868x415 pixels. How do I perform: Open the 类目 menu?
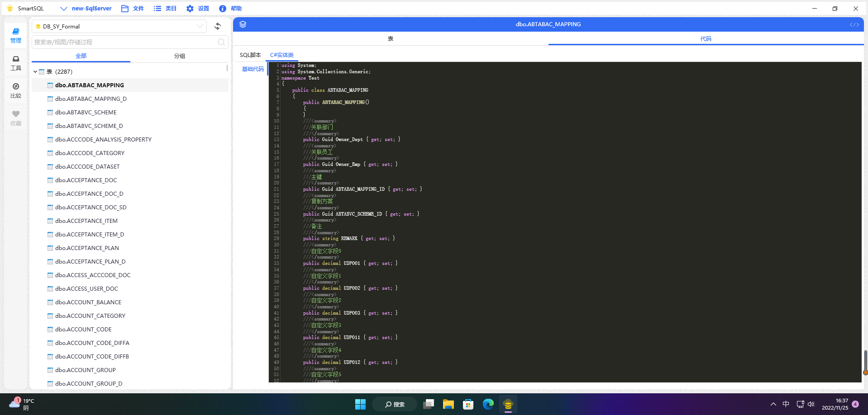[165, 9]
